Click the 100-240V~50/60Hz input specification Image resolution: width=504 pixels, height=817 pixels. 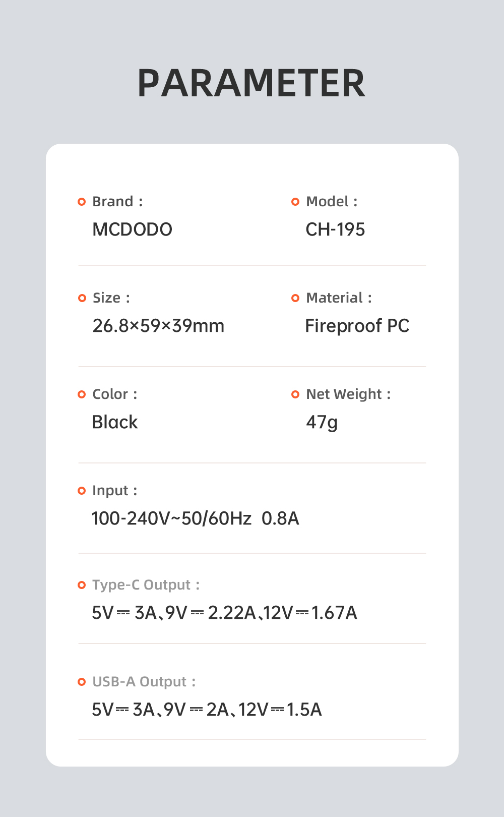click(171, 518)
